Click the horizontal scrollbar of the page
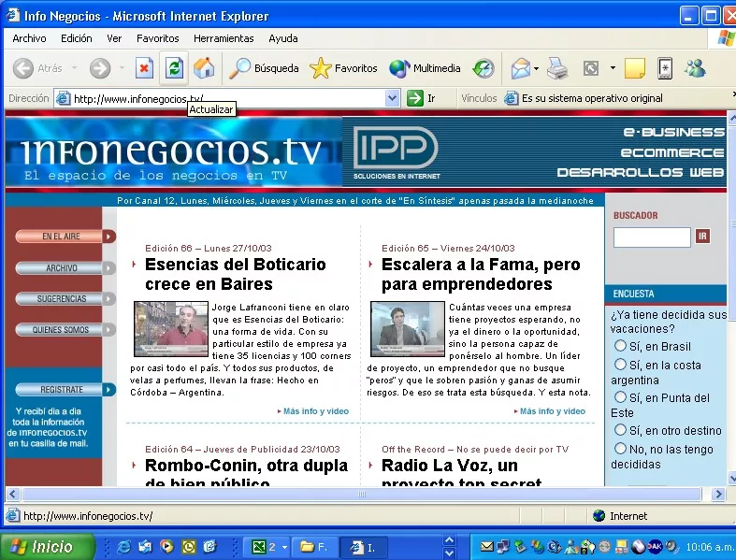 [x=360, y=494]
